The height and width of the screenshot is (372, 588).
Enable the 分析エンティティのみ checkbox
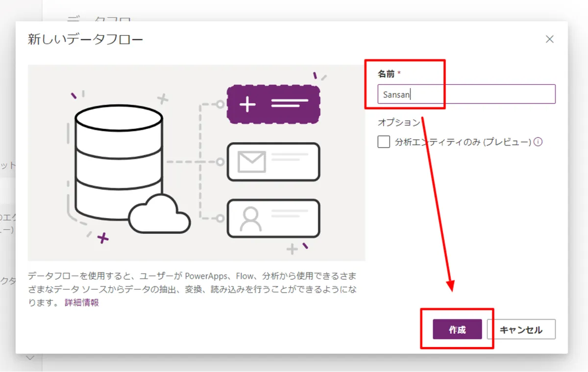click(383, 142)
